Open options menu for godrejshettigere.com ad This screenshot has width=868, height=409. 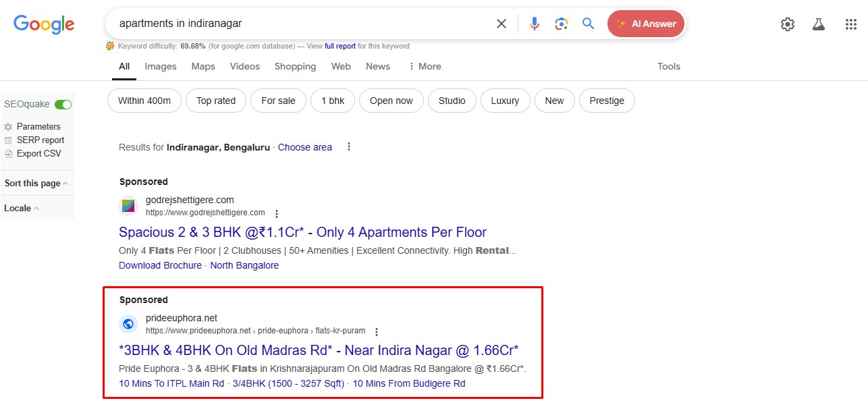pyautogui.click(x=277, y=214)
